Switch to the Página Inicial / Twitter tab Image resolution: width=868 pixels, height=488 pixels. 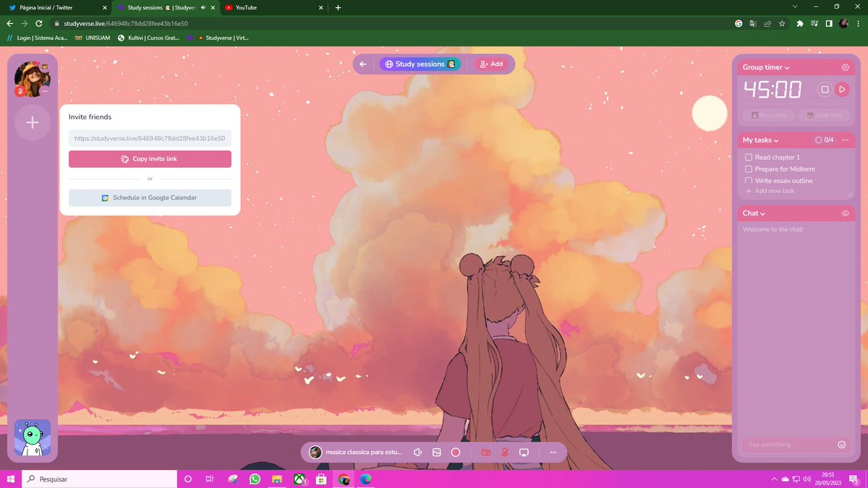(57, 7)
